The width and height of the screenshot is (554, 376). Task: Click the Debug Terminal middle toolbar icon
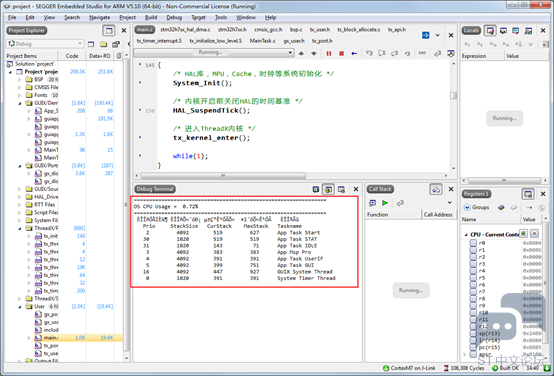point(329,189)
